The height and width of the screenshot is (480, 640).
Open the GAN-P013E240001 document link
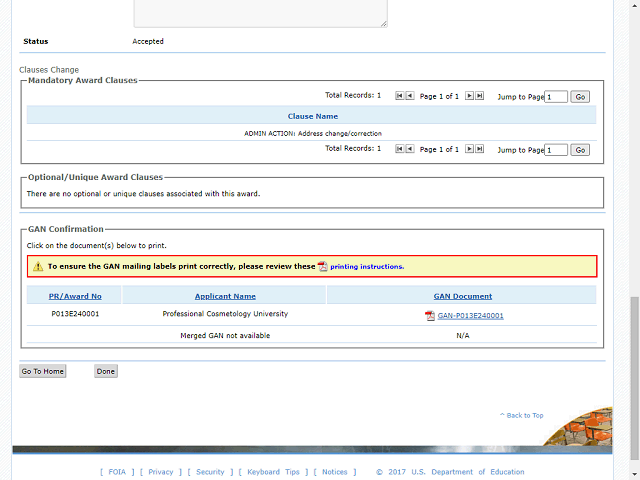point(470,315)
